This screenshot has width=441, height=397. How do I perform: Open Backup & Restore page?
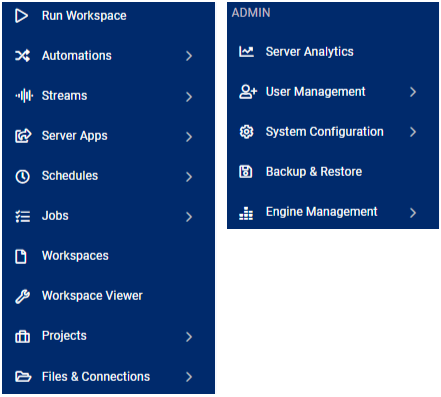click(314, 172)
